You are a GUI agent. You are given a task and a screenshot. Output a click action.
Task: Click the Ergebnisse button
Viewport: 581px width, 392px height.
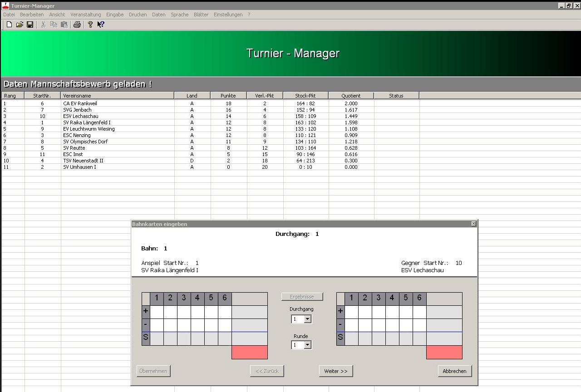(x=302, y=297)
